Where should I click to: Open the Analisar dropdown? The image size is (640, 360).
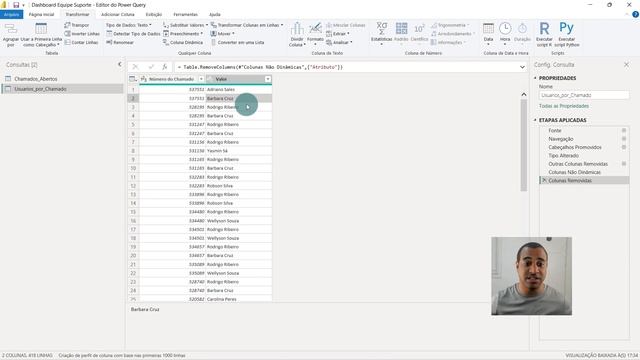tap(339, 42)
